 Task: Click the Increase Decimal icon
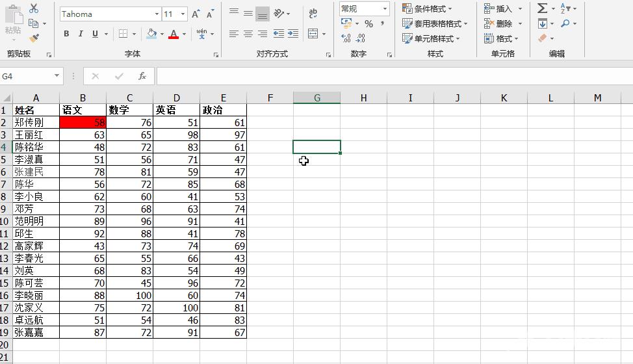[346, 38]
